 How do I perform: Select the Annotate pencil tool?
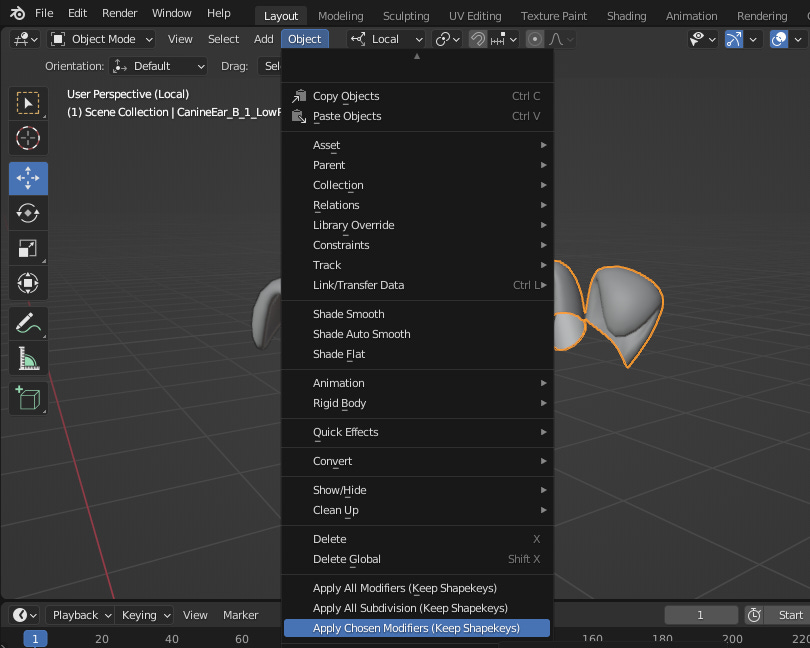point(28,324)
